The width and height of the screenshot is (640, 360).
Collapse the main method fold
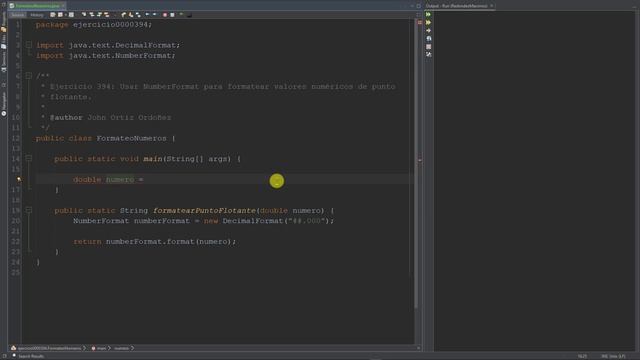[x=29, y=158]
